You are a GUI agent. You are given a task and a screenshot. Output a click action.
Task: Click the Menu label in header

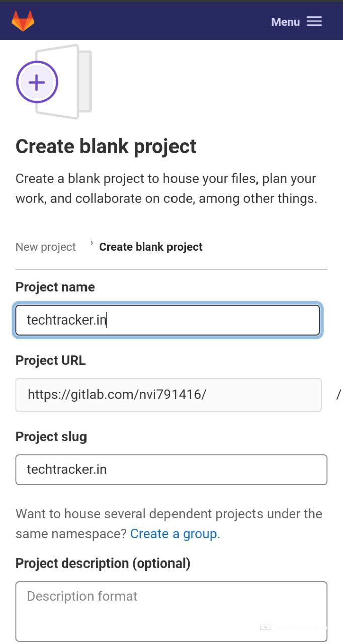pyautogui.click(x=285, y=22)
